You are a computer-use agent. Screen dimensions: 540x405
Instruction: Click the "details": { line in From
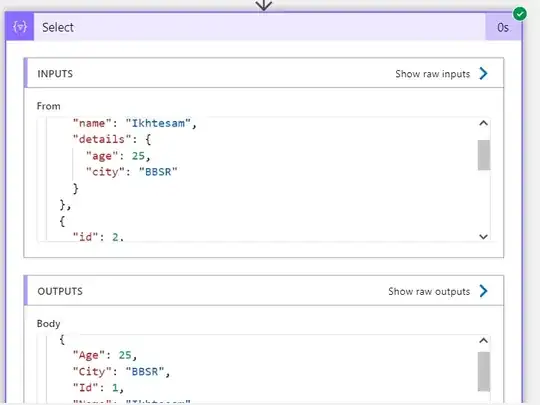click(x=112, y=139)
